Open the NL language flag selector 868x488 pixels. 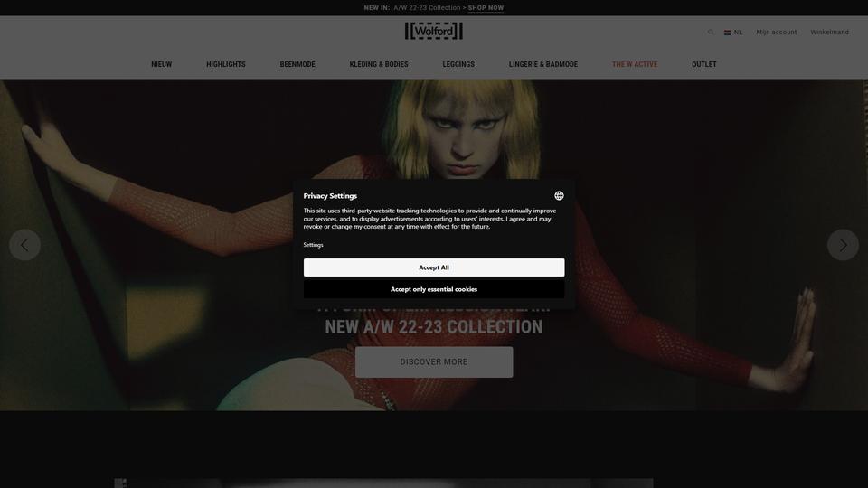pos(733,33)
